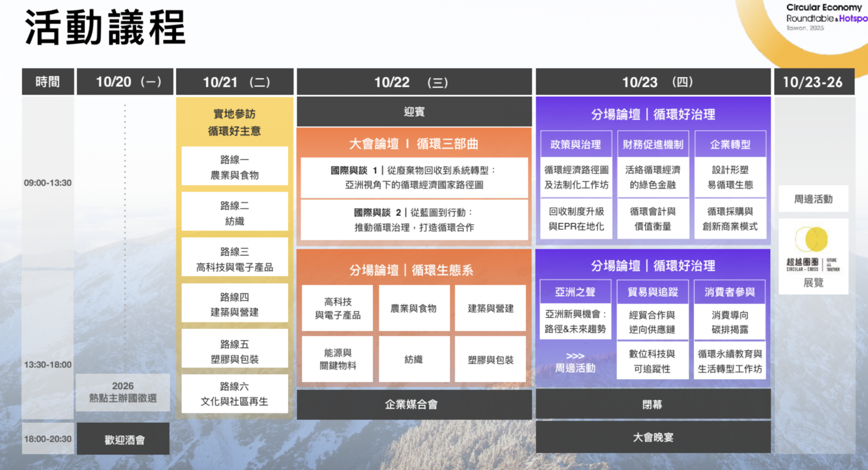Click the 路線一 農業與食物 box
This screenshot has height=470, width=868.
(x=234, y=167)
